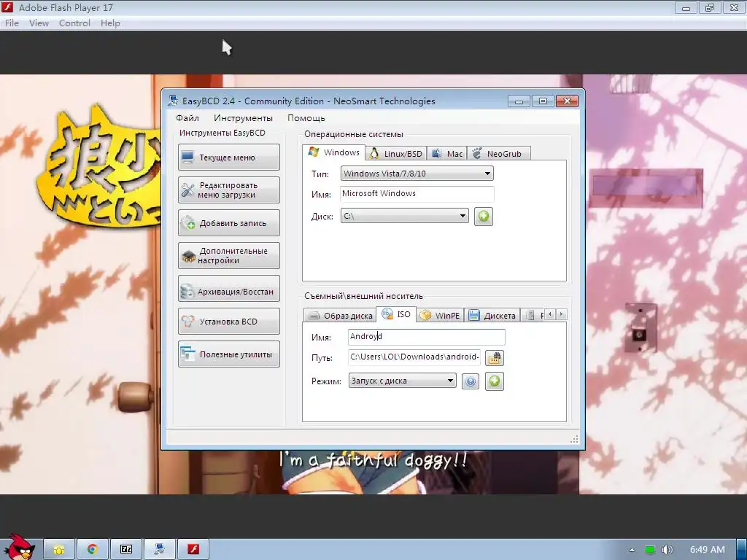
Task: Expand the Диск dropdown showing C:\
Action: [404, 216]
